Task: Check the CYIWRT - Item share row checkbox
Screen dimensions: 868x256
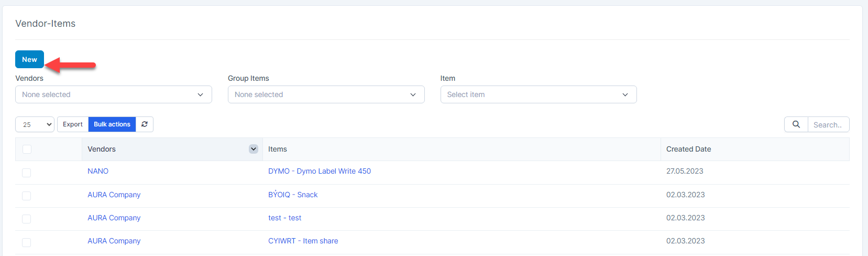Action: tap(27, 242)
